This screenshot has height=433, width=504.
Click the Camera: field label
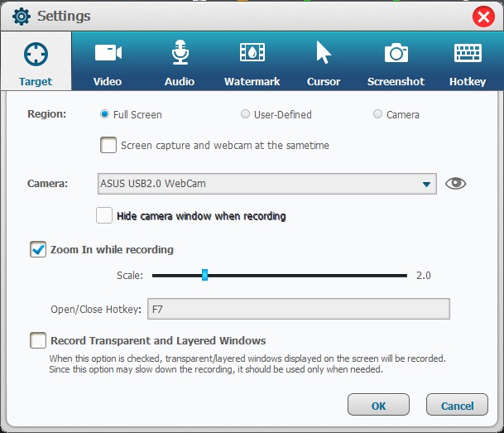(47, 183)
